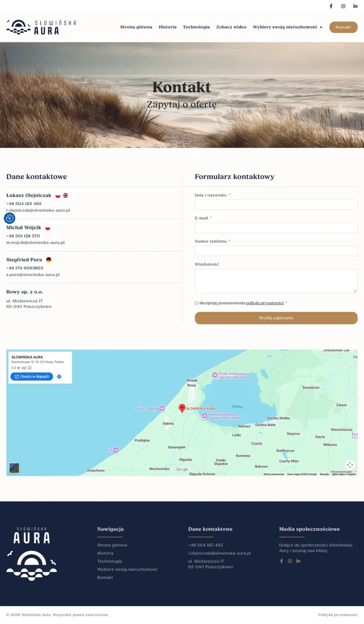Focus the Numer telefonu input field
The width and height of the screenshot is (364, 624).
pyautogui.click(x=276, y=251)
